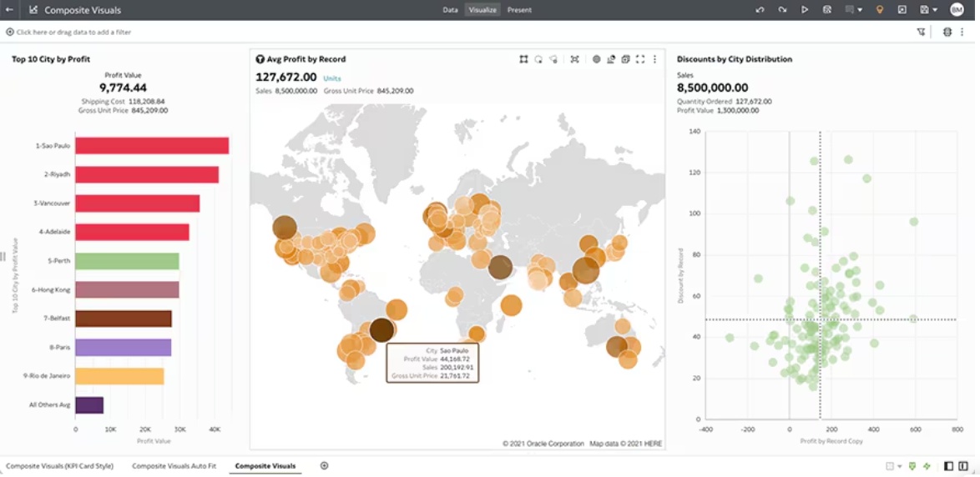Click the Top 10 City by Profit title
The width and height of the screenshot is (980, 477).
coord(51,59)
